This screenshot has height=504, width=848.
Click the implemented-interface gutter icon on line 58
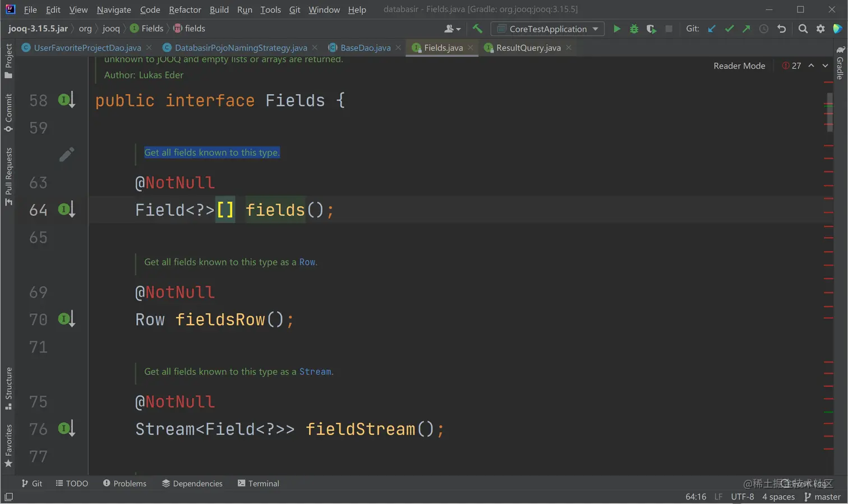pyautogui.click(x=67, y=100)
